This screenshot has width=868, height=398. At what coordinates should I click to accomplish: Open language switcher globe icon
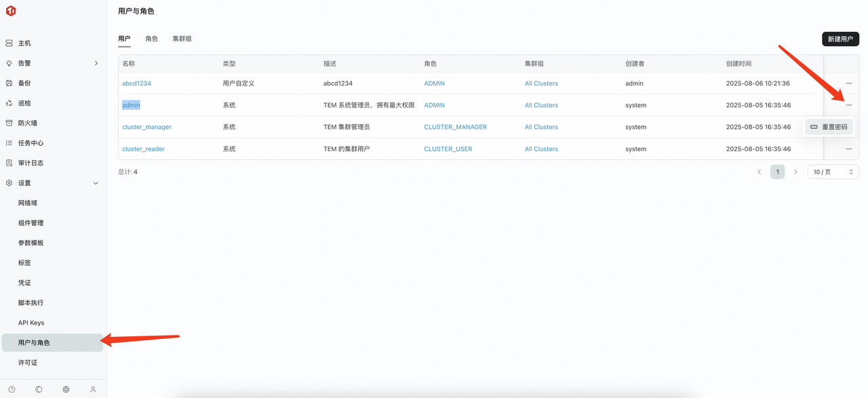click(x=66, y=389)
